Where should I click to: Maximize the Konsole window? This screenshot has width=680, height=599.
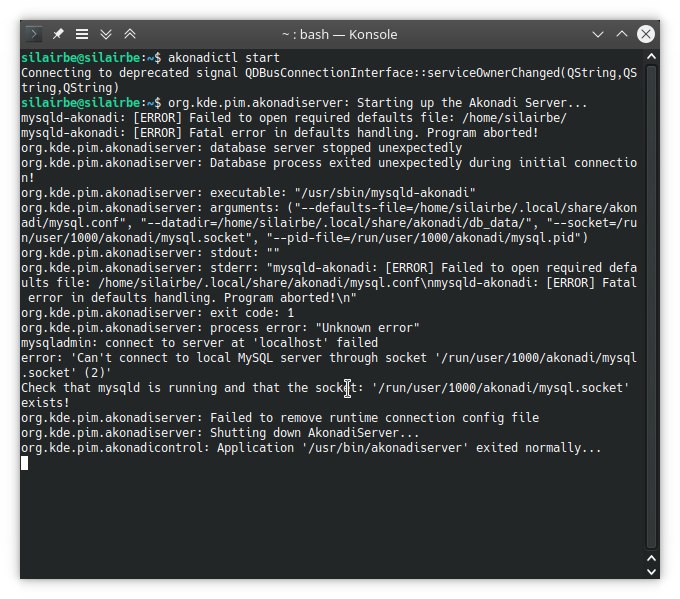click(622, 34)
